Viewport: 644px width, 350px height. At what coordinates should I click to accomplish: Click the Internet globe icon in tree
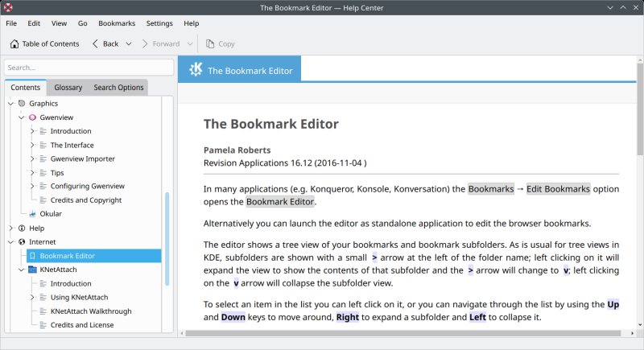tap(23, 241)
